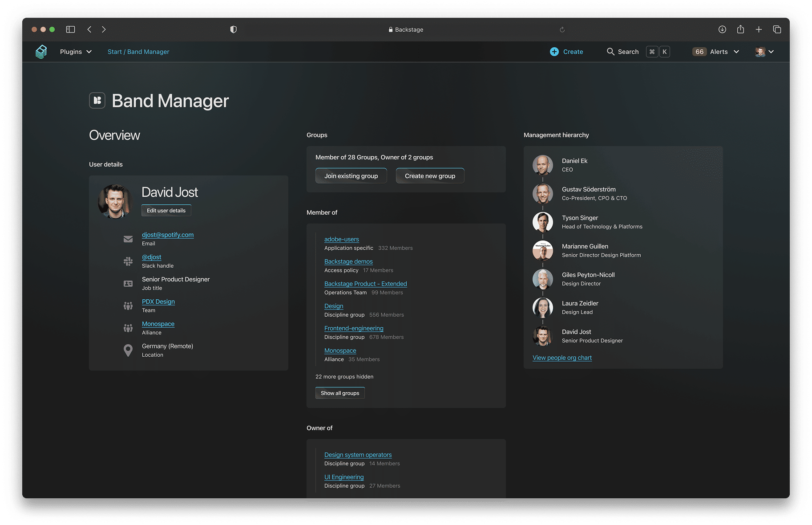Open the user account avatar menu

(764, 52)
